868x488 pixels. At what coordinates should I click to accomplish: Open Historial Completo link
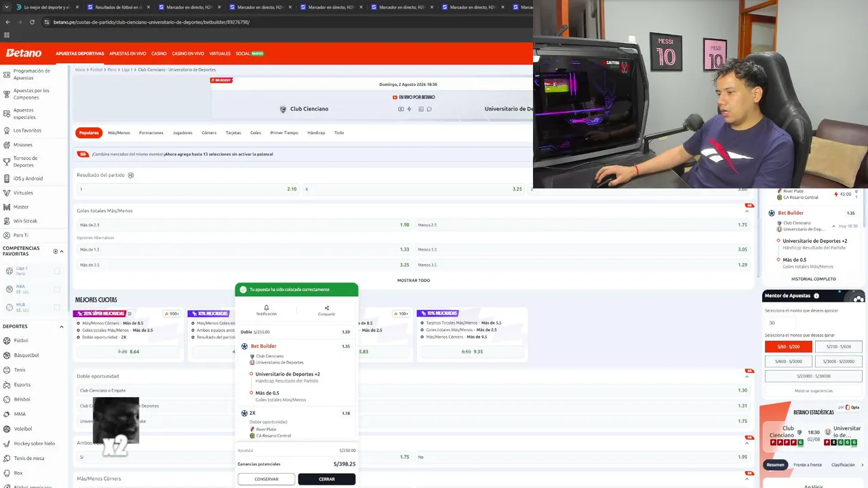coord(814,279)
